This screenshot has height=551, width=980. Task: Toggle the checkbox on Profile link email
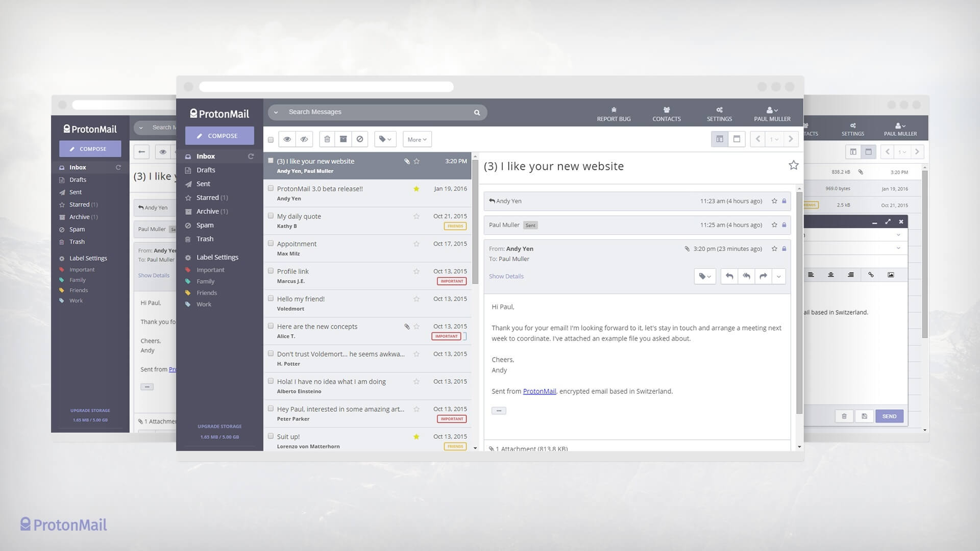tap(270, 270)
